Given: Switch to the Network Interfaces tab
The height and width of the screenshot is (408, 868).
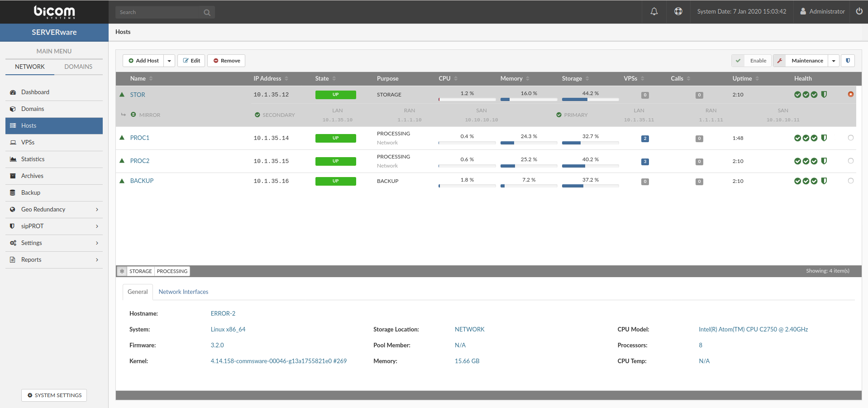Looking at the screenshot, I should [x=183, y=292].
